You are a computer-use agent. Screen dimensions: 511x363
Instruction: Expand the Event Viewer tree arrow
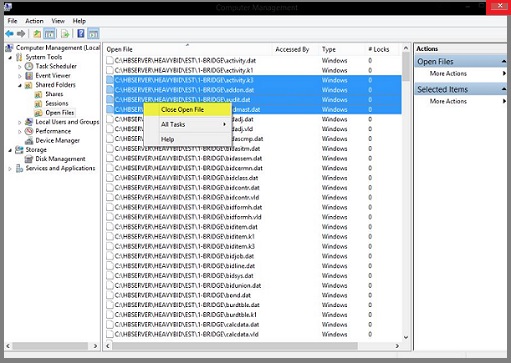point(20,76)
